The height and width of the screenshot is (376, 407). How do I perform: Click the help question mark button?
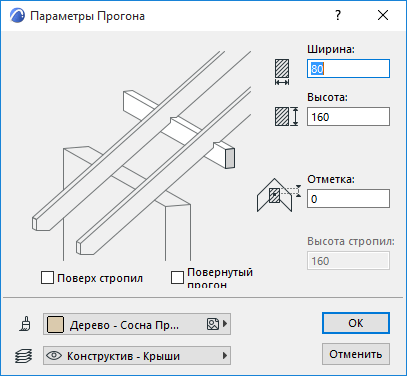(x=338, y=15)
